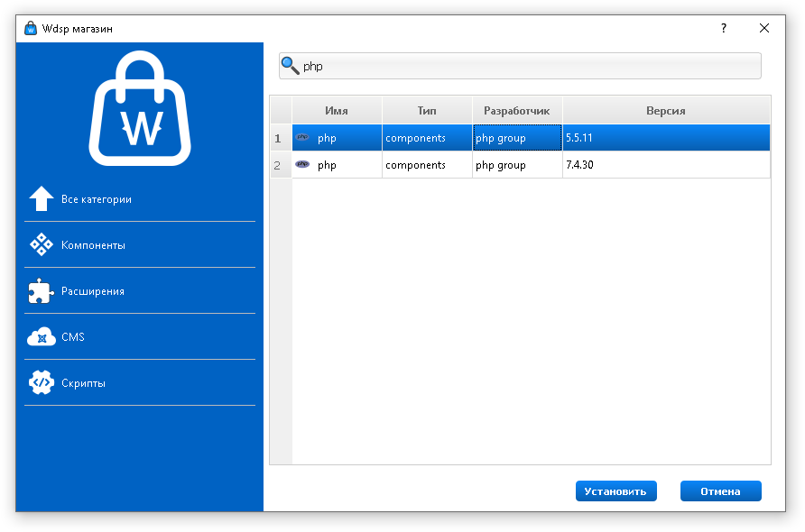Open the Скрипты category

click(140, 382)
